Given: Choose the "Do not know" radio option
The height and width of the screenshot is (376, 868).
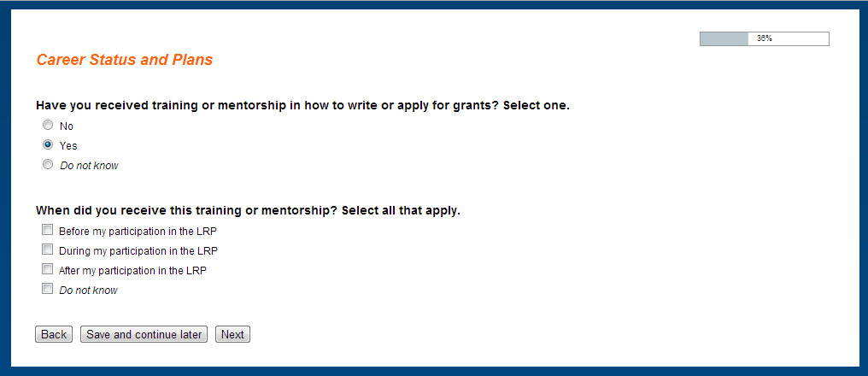Looking at the screenshot, I should 48,165.
